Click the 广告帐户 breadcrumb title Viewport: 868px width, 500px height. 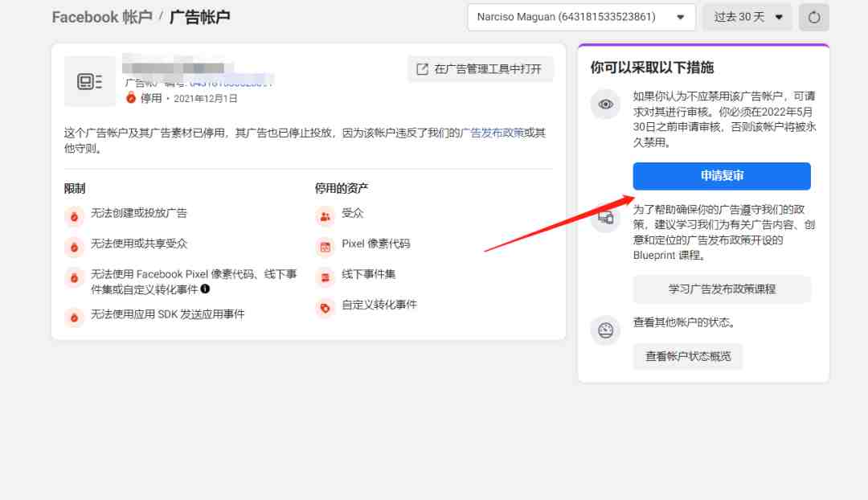[x=200, y=17]
